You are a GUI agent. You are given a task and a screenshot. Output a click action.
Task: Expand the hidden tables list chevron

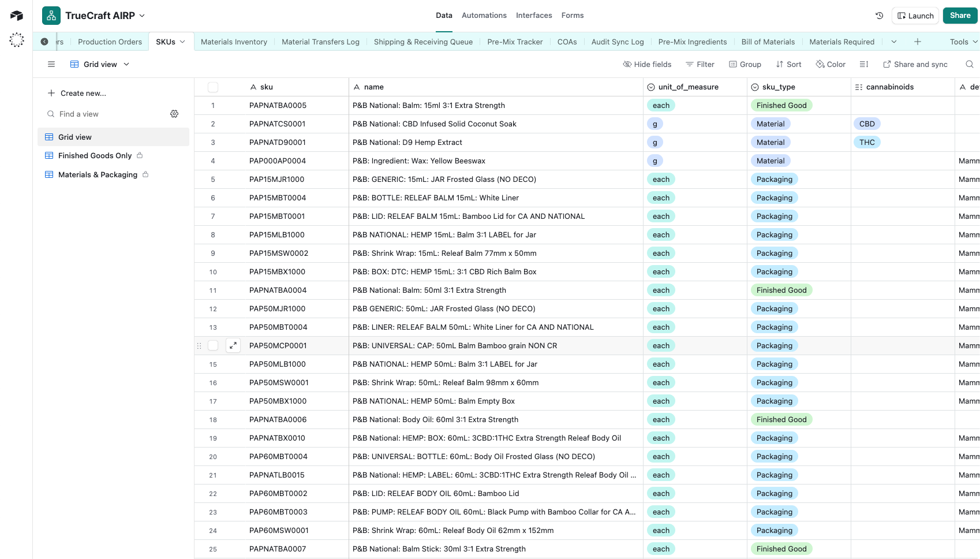[894, 42]
